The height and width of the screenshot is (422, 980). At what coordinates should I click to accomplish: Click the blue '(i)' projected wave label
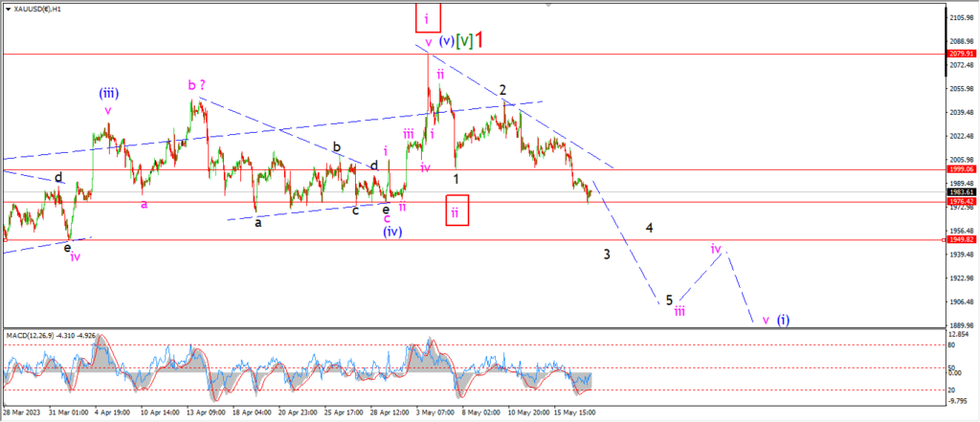[784, 320]
